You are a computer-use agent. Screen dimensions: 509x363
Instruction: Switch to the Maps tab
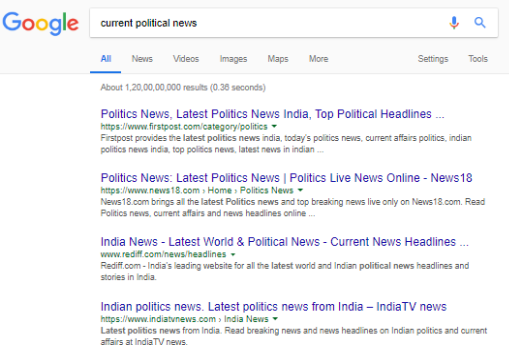(278, 59)
